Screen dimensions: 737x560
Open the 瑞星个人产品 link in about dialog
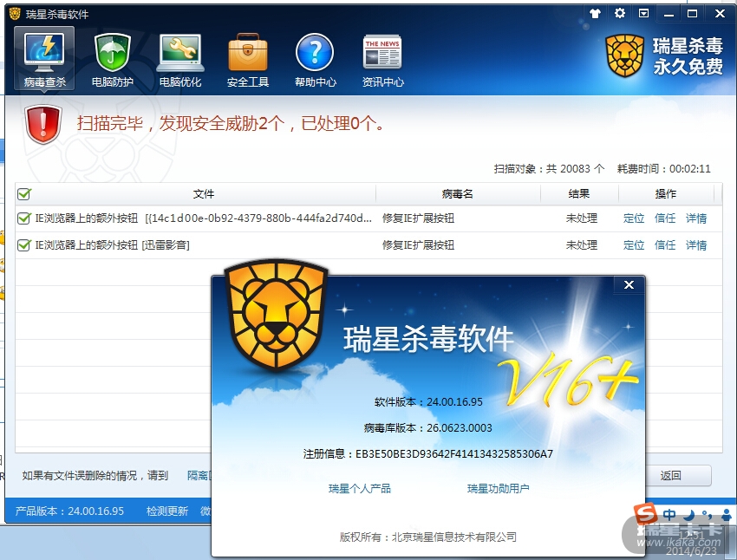[x=360, y=489]
